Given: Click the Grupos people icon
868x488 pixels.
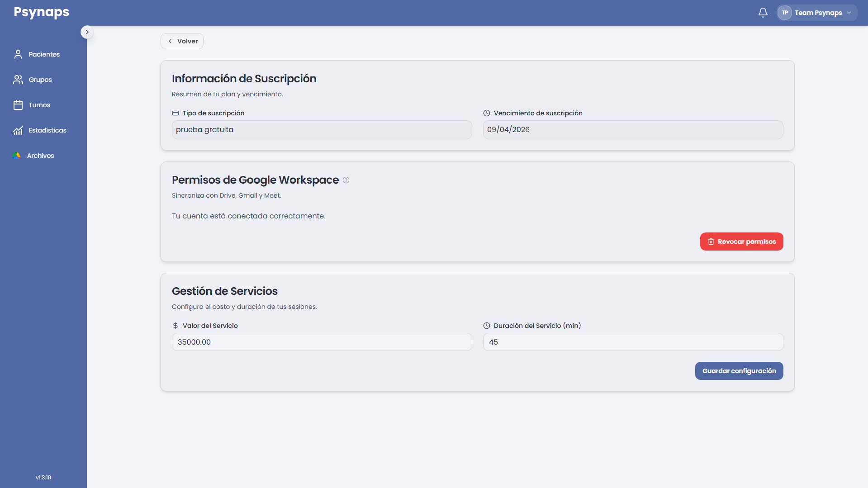Looking at the screenshot, I should pos(18,80).
